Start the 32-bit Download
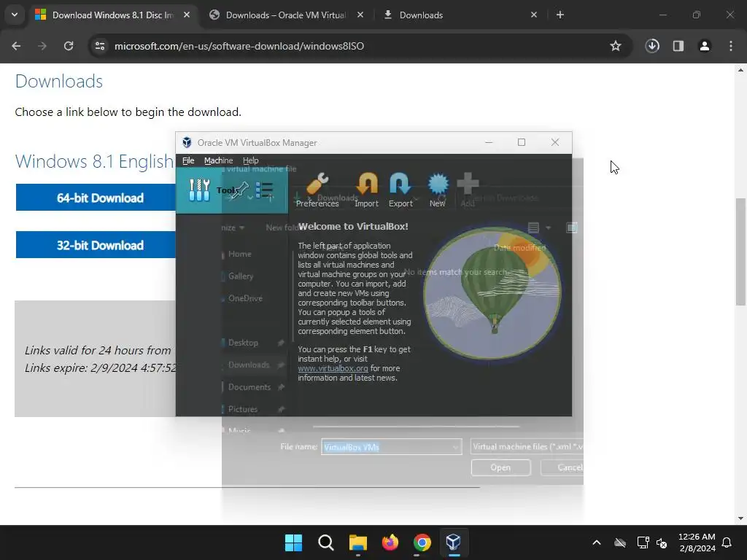The height and width of the screenshot is (560, 747). point(96,245)
